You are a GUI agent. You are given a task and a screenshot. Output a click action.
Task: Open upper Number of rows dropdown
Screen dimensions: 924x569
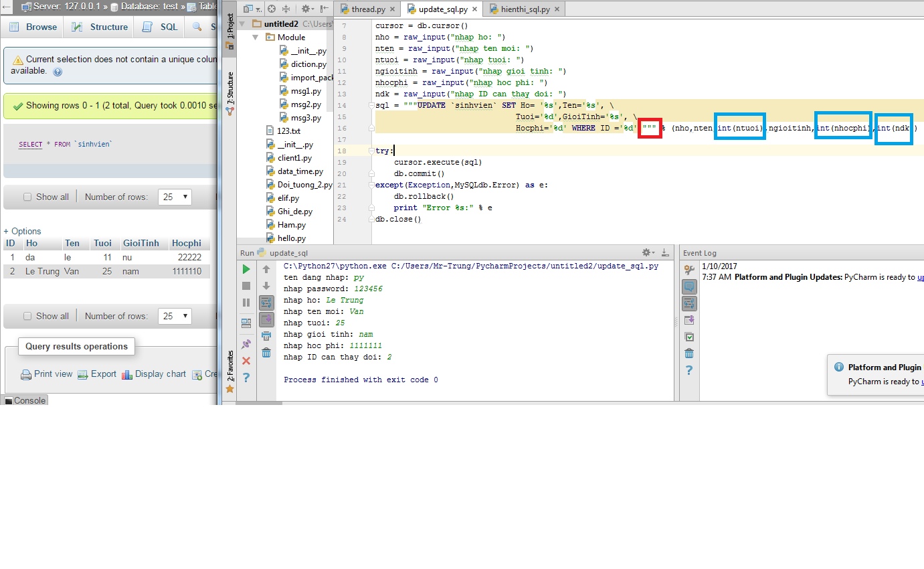pyautogui.click(x=175, y=197)
